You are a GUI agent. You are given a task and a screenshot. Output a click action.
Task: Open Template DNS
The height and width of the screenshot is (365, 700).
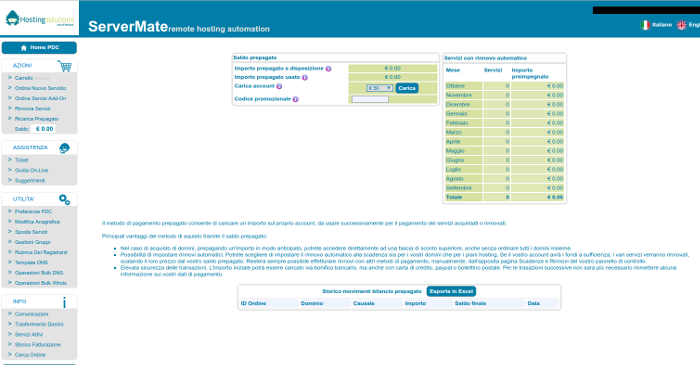pos(31,263)
